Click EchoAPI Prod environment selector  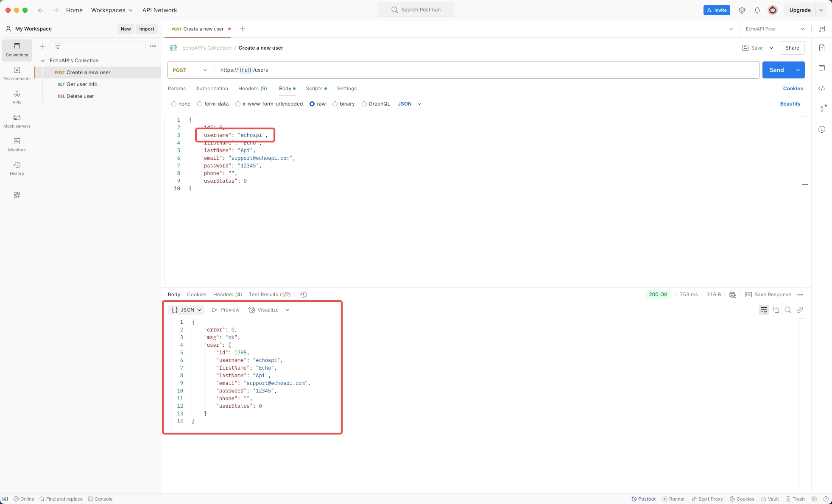pyautogui.click(x=773, y=28)
